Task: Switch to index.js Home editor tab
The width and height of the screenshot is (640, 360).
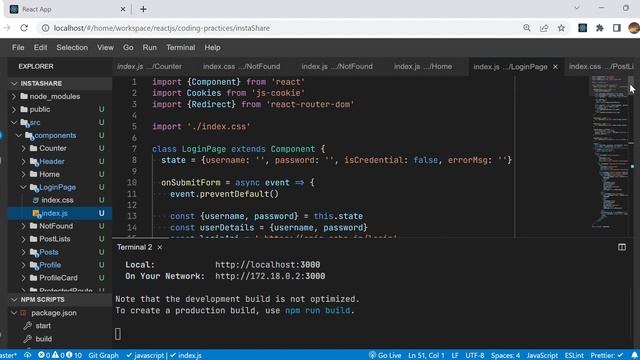Action: coord(423,67)
